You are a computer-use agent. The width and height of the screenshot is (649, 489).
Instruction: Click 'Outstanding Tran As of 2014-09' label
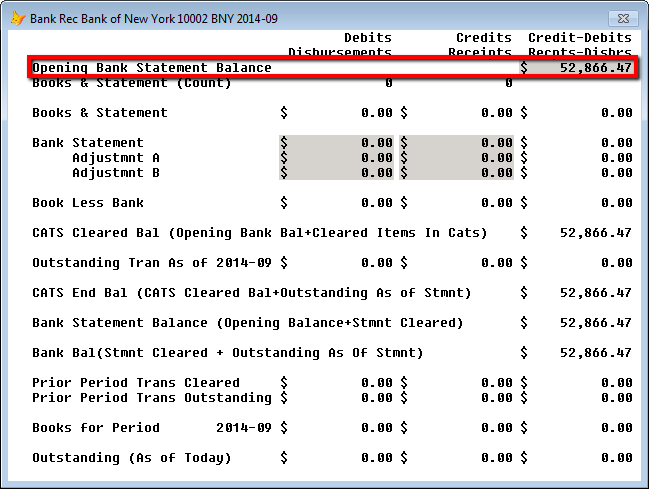tap(152, 263)
